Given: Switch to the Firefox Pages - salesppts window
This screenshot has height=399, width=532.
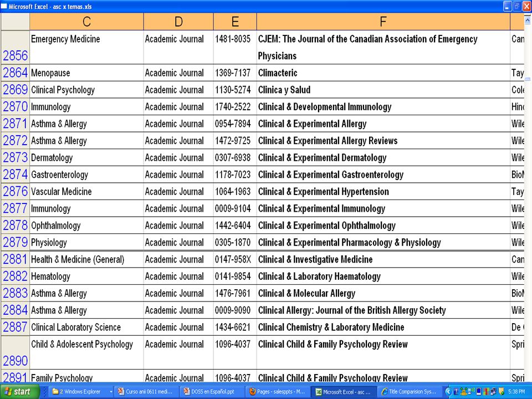Looking at the screenshot, I should tap(278, 392).
